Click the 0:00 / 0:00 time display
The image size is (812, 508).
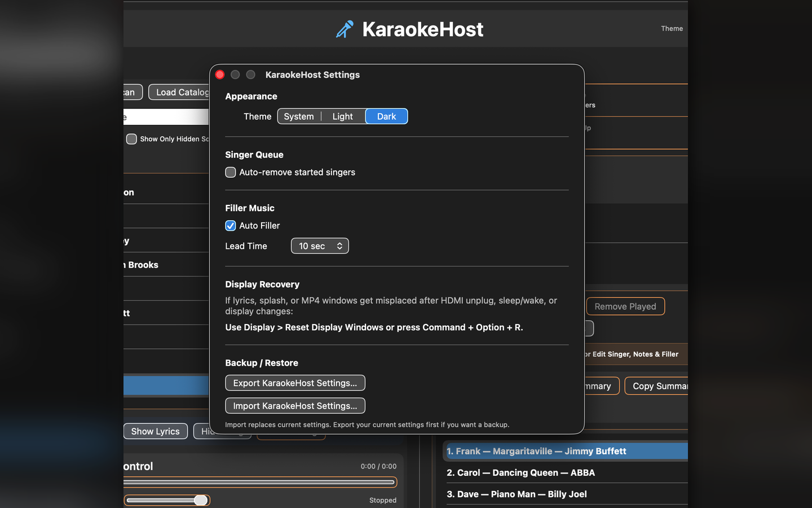pyautogui.click(x=378, y=466)
